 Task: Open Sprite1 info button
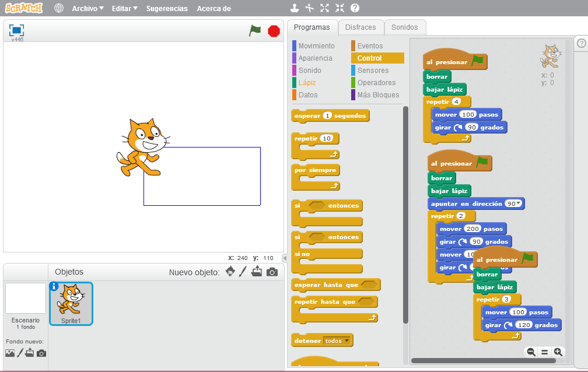[54, 286]
